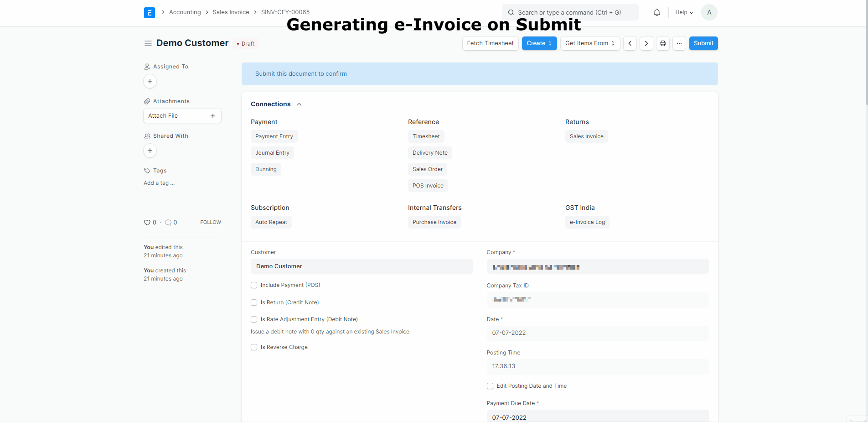Viewport: 868px width, 422px height.
Task: Go to previous document
Action: click(x=630, y=43)
